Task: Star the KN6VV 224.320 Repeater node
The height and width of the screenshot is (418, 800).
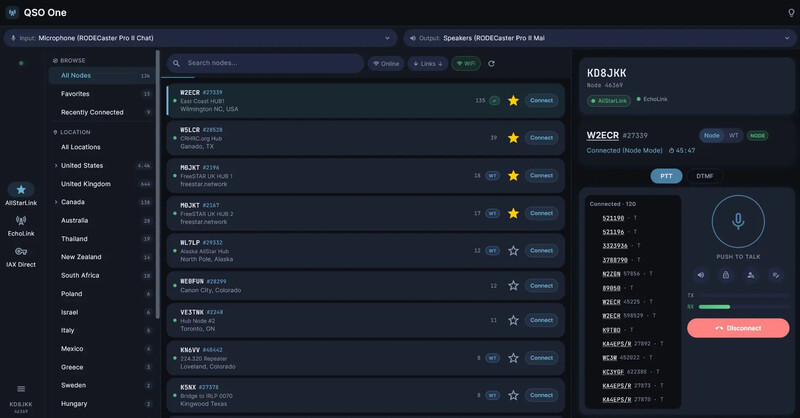Action: (513, 358)
